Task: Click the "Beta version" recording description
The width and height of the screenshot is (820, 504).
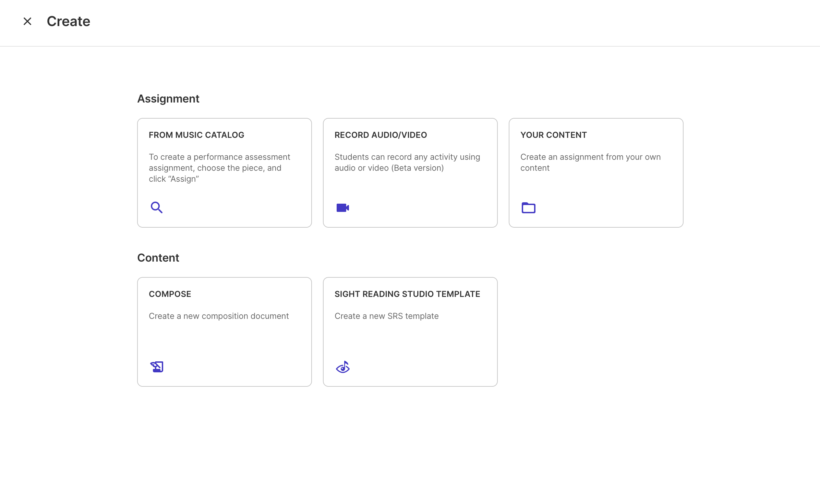Action: [x=407, y=163]
